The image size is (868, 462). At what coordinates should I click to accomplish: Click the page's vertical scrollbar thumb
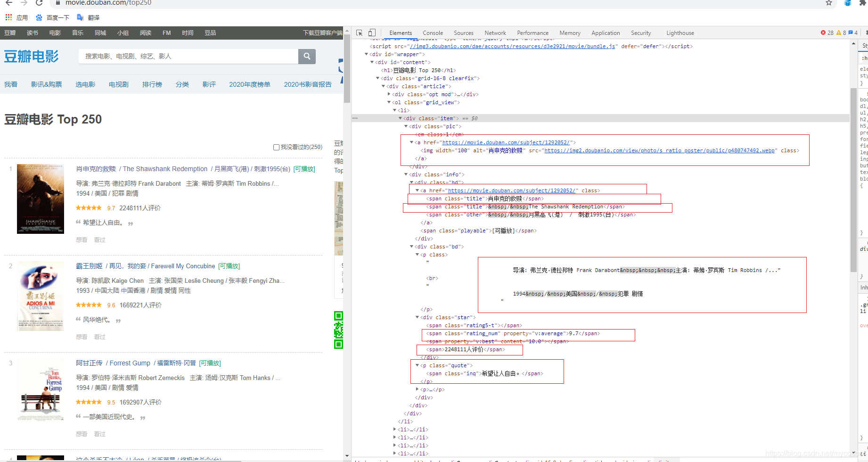tap(347, 68)
